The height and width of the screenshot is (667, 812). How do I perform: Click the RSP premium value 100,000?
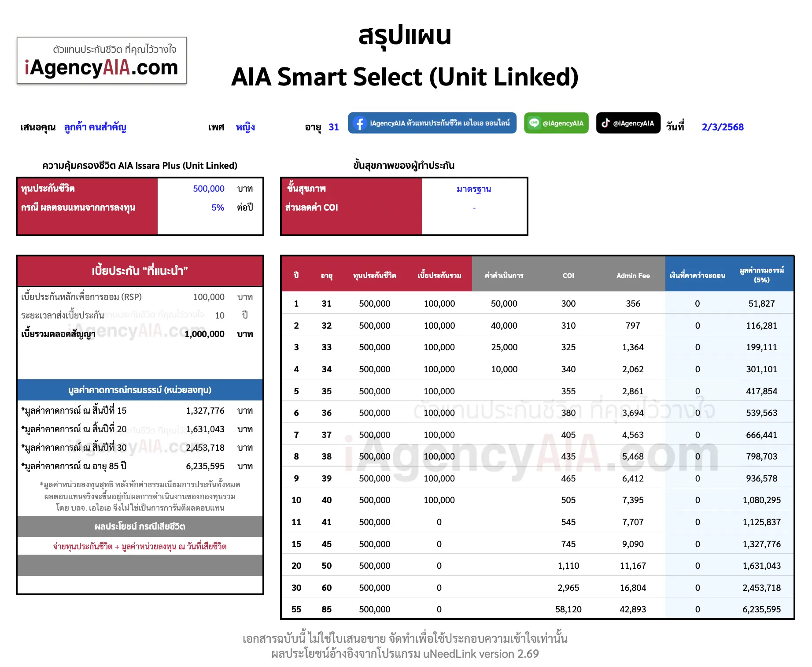pos(208,297)
